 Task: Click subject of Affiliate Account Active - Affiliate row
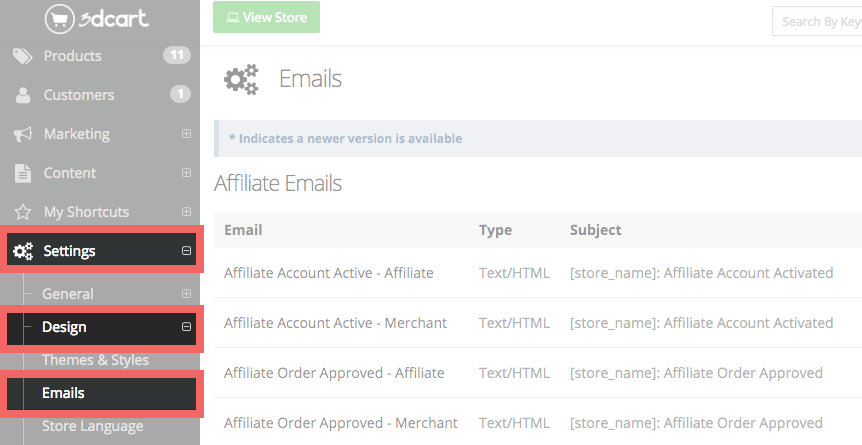[701, 273]
